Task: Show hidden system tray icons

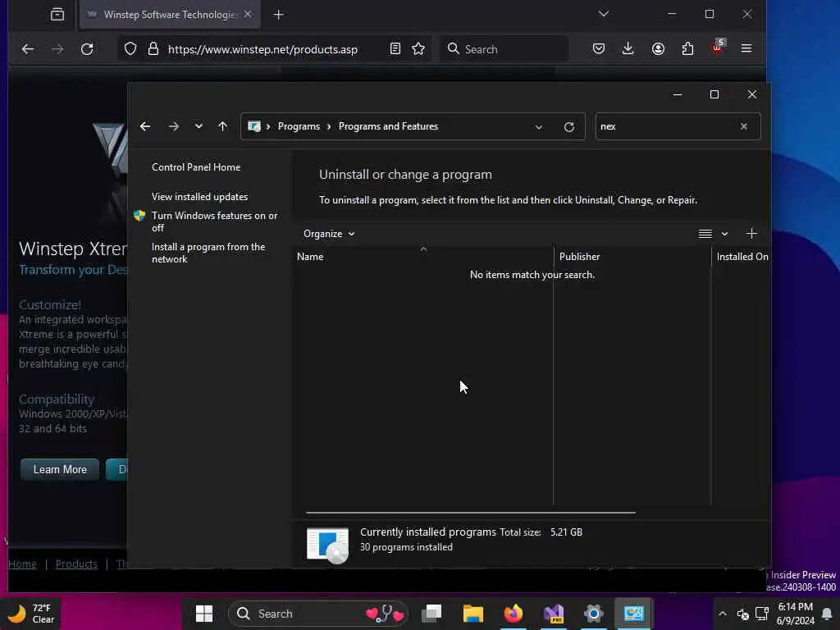Action: [722, 614]
